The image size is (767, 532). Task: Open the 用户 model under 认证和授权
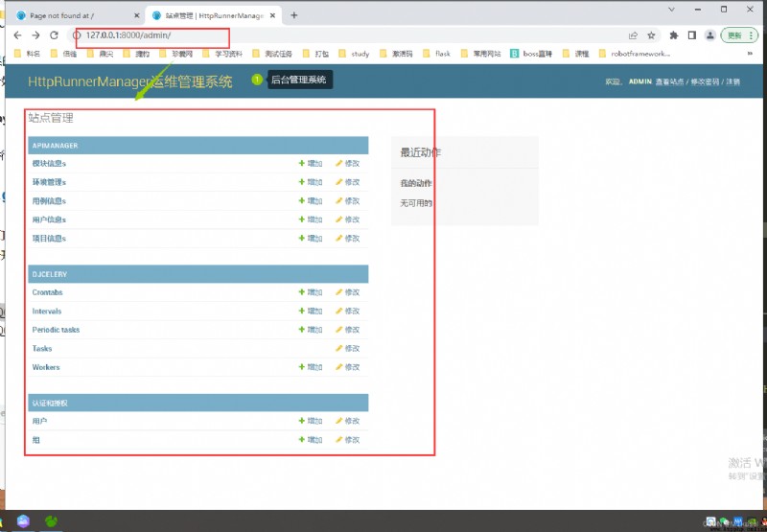[x=39, y=421]
